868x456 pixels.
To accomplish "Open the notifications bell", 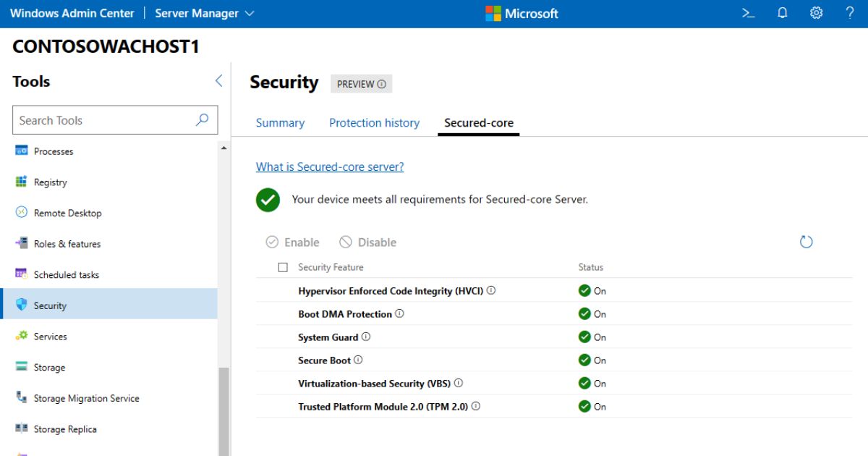I will tap(783, 13).
